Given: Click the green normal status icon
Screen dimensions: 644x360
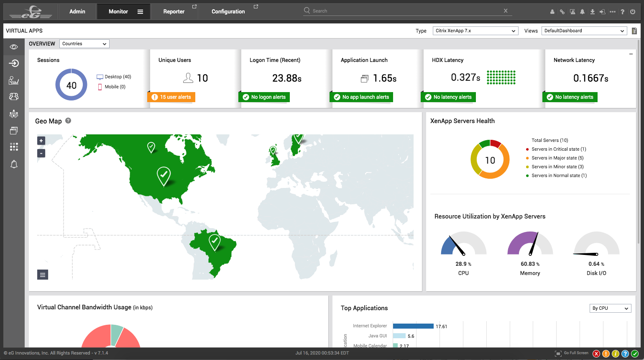Looking at the screenshot, I should pyautogui.click(x=635, y=354).
